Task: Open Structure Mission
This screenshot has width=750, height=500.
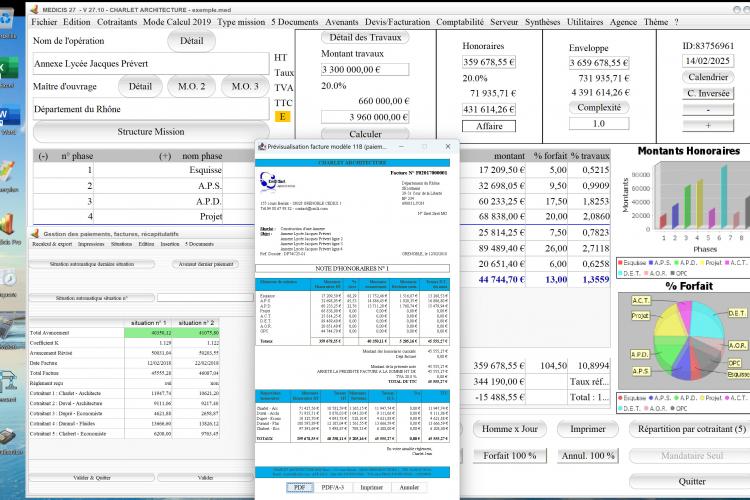Action: 151,132
